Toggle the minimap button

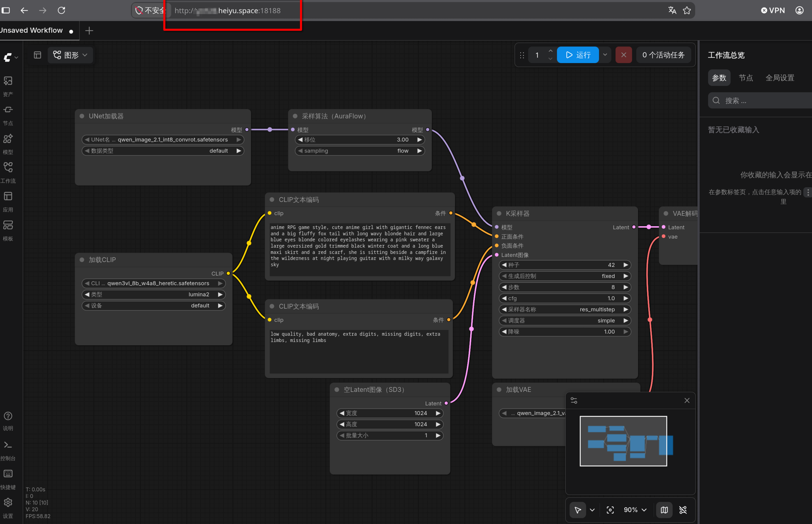pos(664,510)
